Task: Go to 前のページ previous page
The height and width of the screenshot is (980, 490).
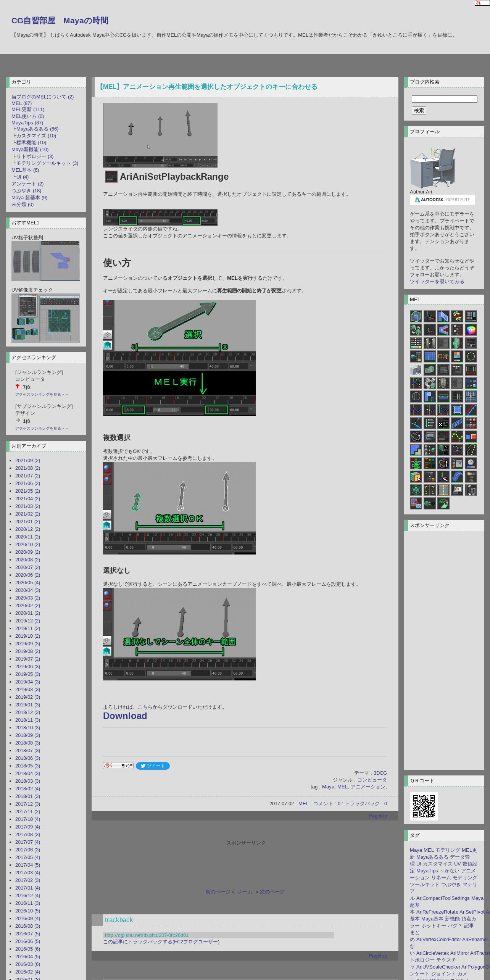Action: [x=218, y=891]
